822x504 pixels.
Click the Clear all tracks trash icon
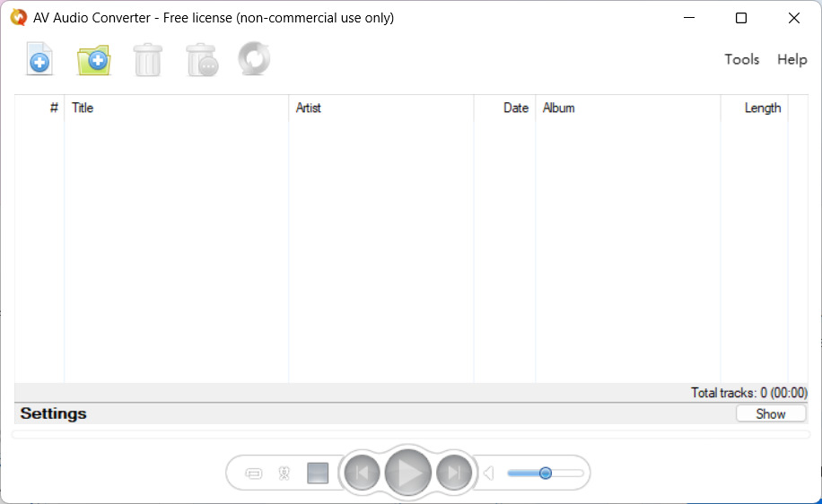(202, 60)
